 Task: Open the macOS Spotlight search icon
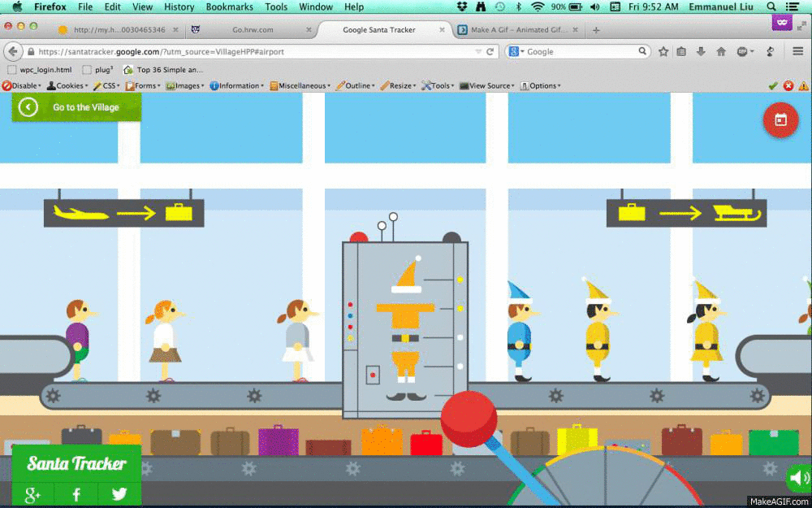(771, 7)
